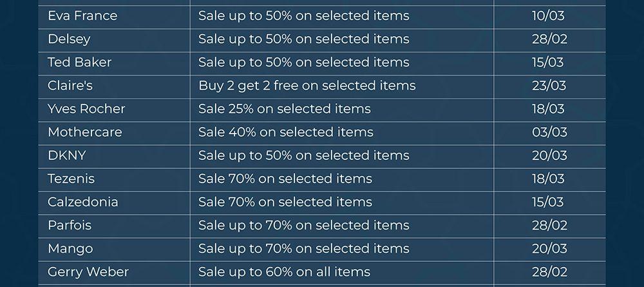Open the Parfois brand entry

coord(70,225)
